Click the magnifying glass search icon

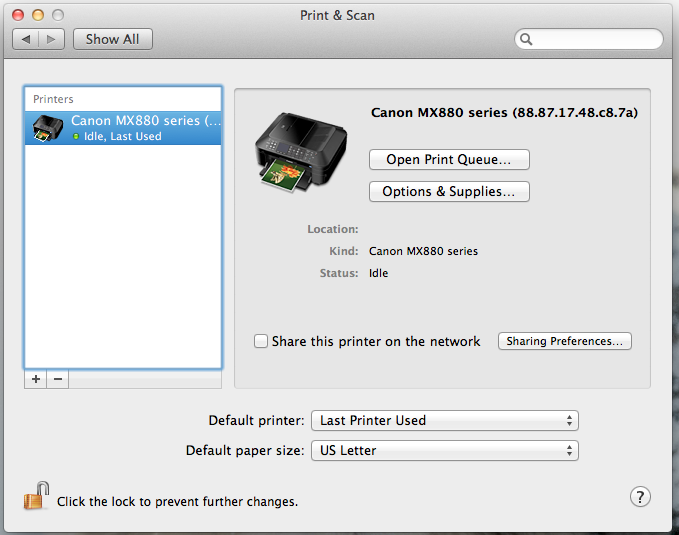[526, 39]
